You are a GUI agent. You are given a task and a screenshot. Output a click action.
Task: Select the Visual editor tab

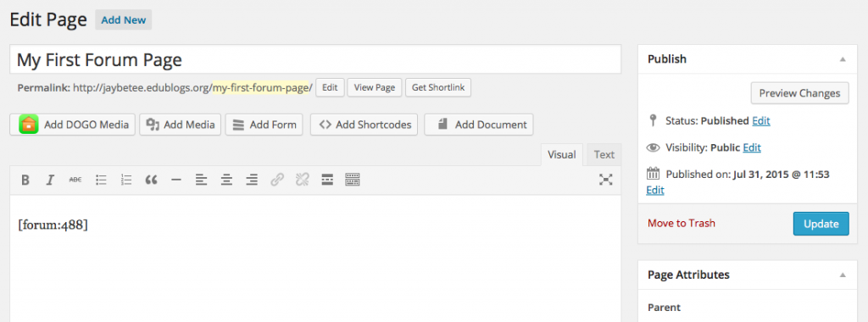(x=562, y=155)
